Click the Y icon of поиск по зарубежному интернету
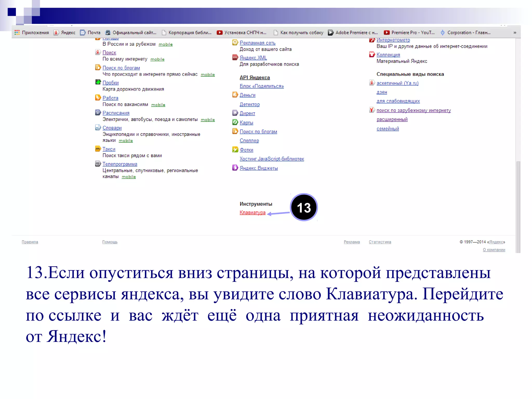 [x=372, y=110]
